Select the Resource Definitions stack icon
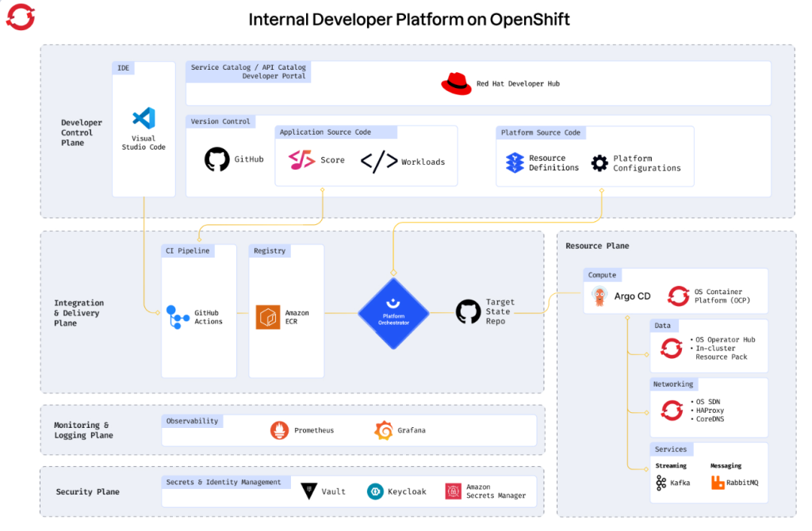812x531 pixels. click(515, 162)
